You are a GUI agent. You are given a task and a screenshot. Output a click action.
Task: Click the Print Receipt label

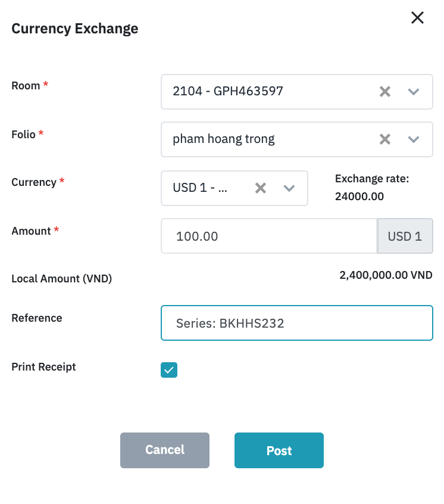click(x=43, y=367)
